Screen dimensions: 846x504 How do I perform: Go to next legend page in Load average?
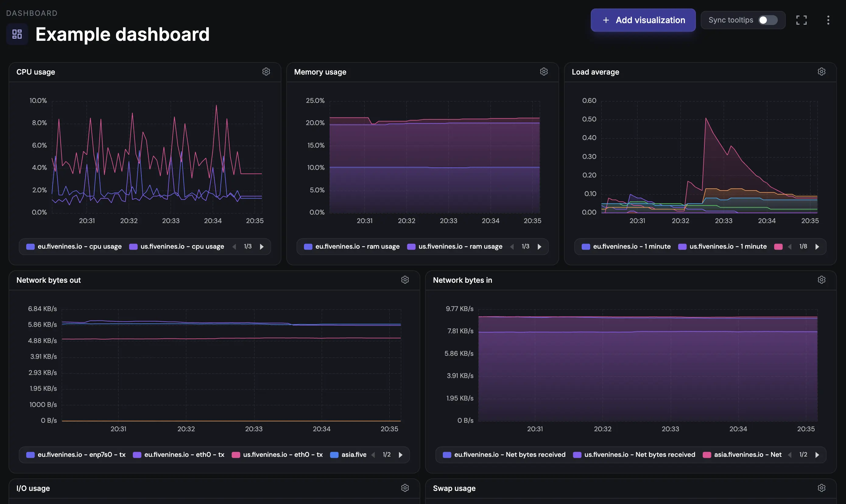[817, 247]
